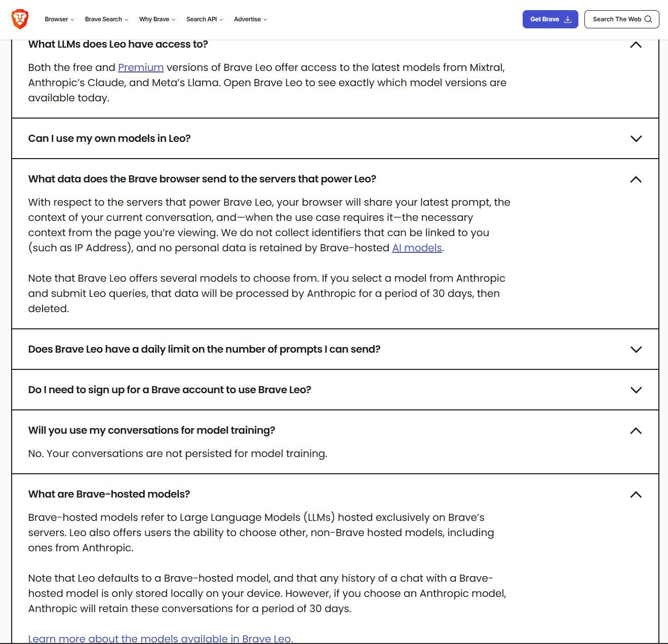
Task: Click the download icon in Get Brave
Action: coord(568,19)
